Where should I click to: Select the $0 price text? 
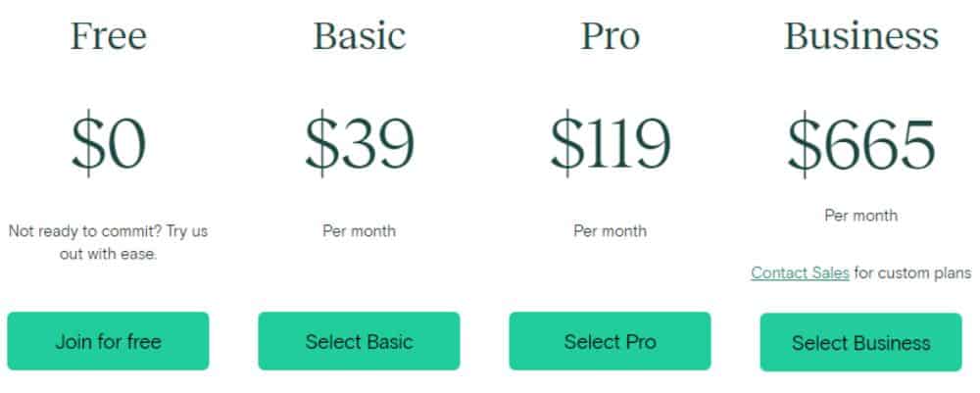(x=108, y=144)
